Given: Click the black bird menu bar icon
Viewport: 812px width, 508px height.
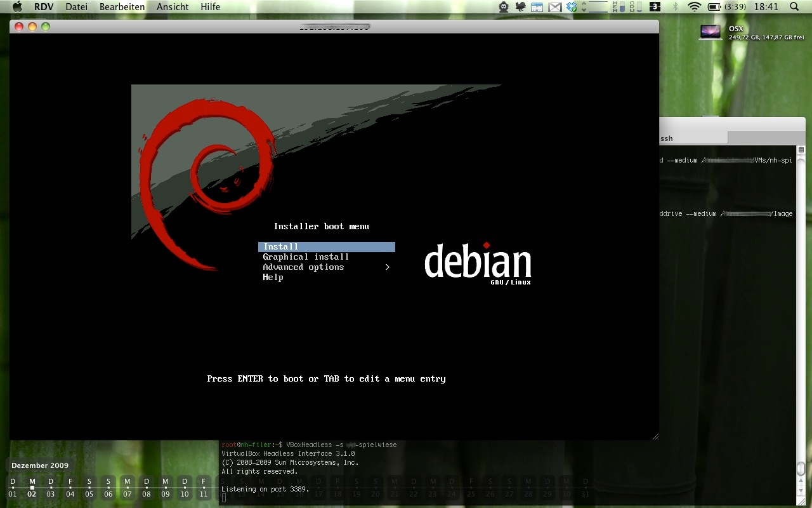Looking at the screenshot, I should (x=521, y=7).
